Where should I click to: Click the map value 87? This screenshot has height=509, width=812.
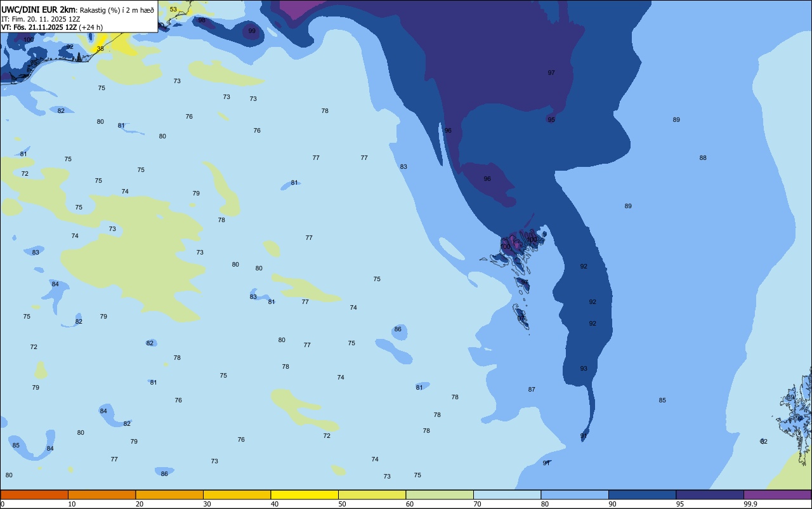(x=532, y=390)
